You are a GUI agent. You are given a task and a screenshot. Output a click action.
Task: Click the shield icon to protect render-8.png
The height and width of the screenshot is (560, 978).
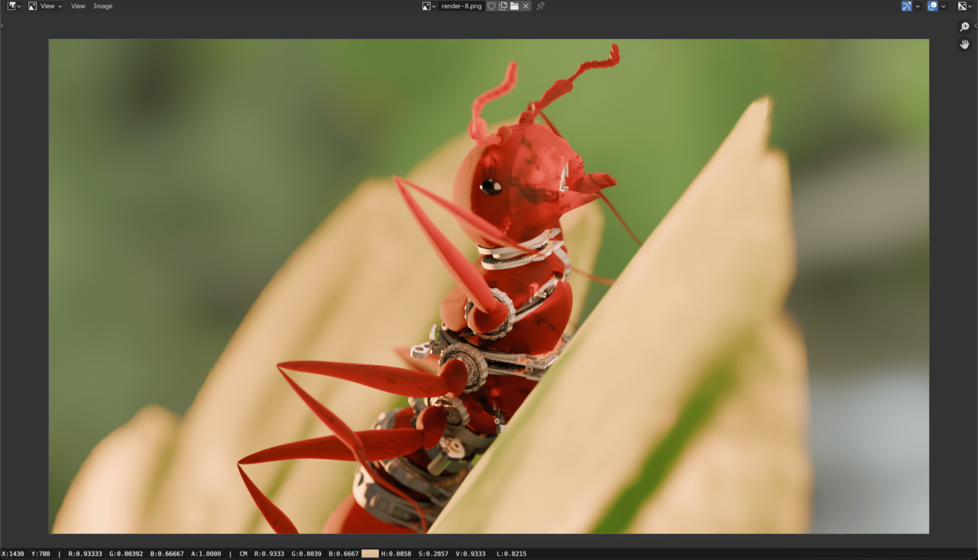(491, 6)
